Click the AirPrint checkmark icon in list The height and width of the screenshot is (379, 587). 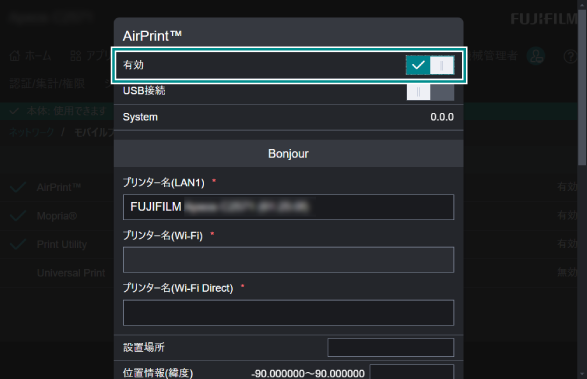18,187
